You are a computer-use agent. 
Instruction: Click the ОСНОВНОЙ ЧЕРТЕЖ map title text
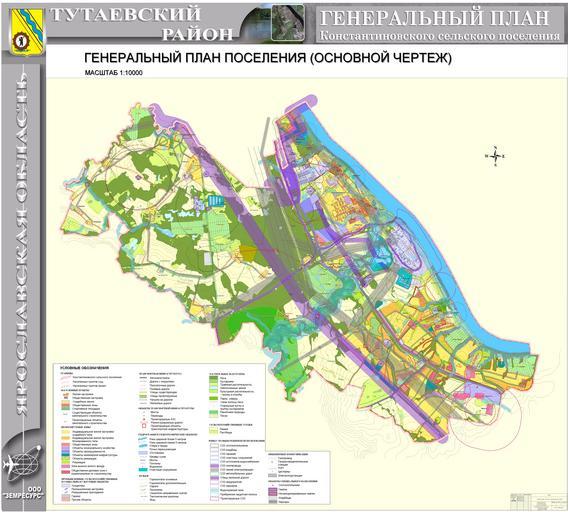tap(381, 58)
